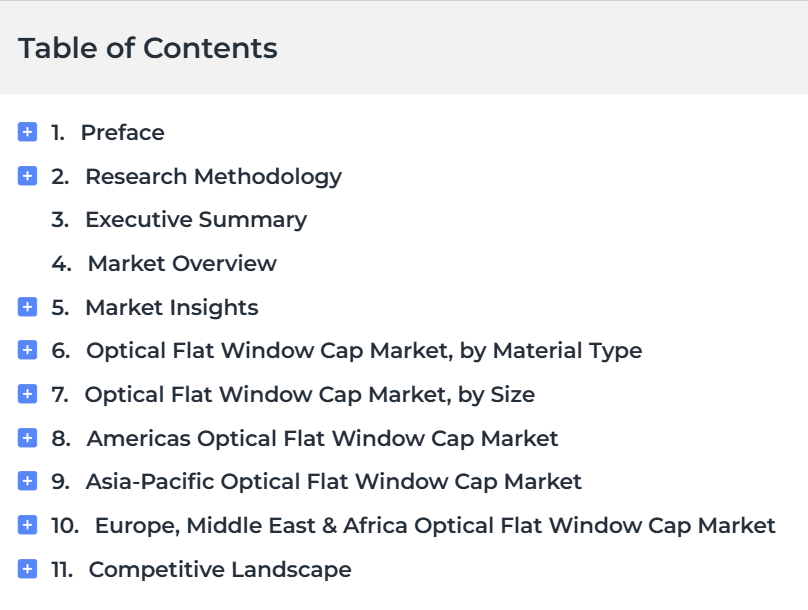
Task: Open Americas Optical Flat Window Cap Market
Action: (x=322, y=439)
